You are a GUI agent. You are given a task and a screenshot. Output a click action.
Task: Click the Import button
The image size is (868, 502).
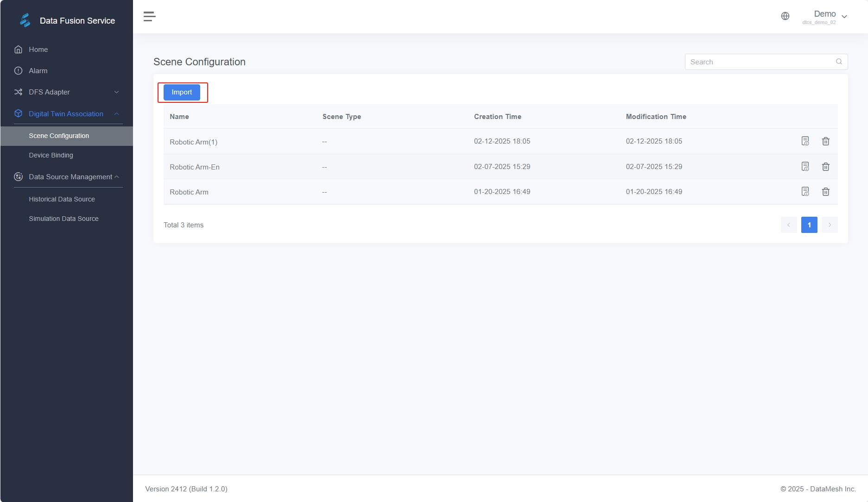point(182,92)
